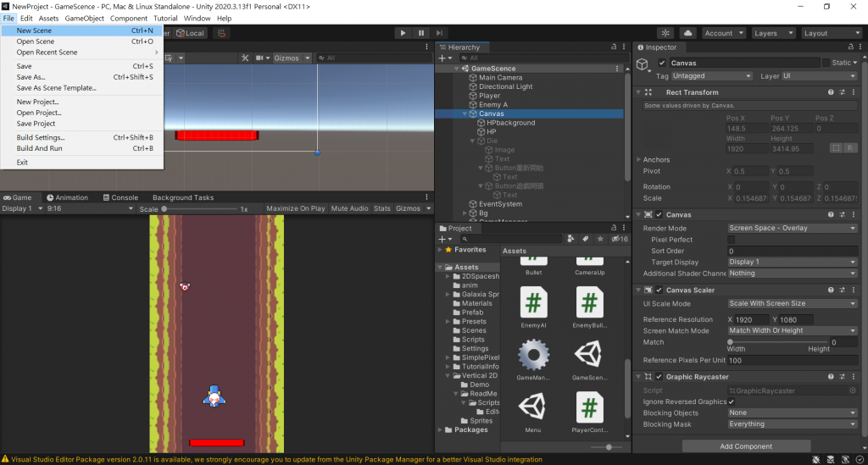The height and width of the screenshot is (465, 868).
Task: Open the UI Scale Mode dropdown
Action: point(793,303)
